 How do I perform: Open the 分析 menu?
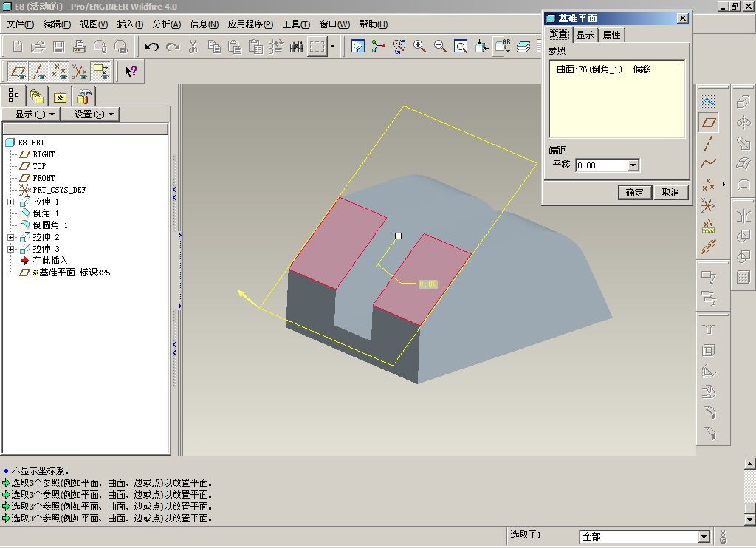(166, 24)
